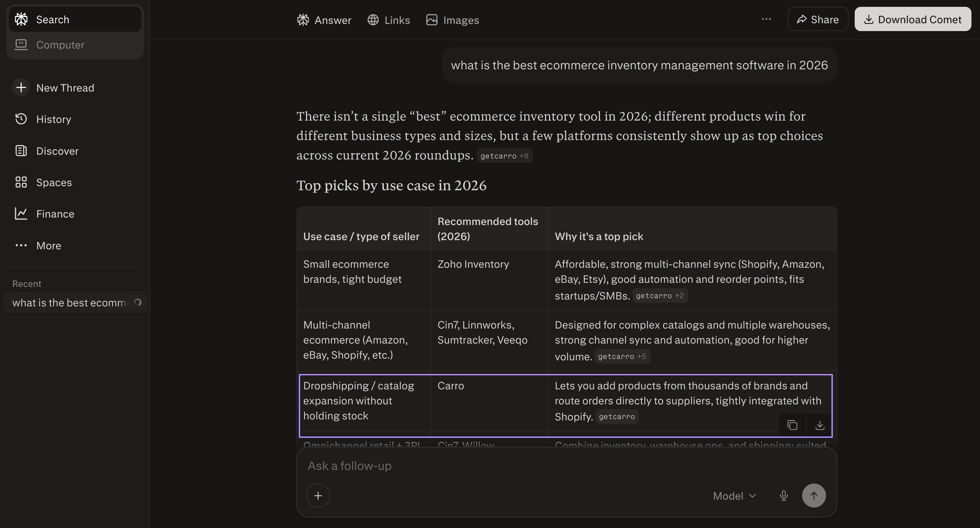Switch to the Links tab
Screen dimensions: 980x528
tap(389, 20)
